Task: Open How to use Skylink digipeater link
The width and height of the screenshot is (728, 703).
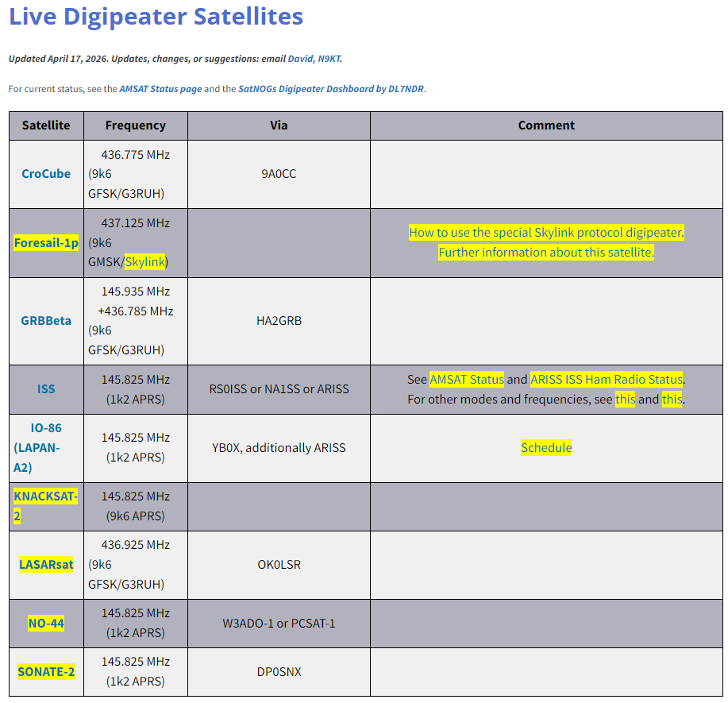Action: click(x=546, y=232)
